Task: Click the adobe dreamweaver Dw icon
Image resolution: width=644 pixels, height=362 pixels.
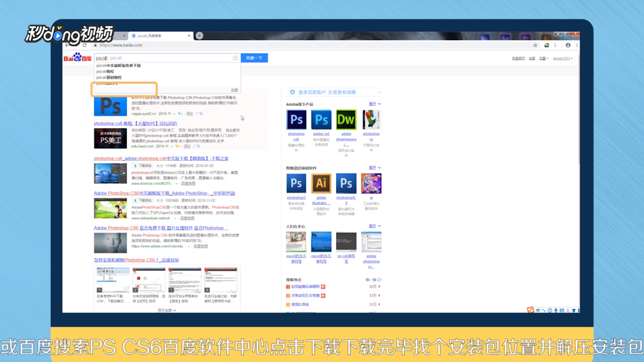Action: click(x=346, y=120)
